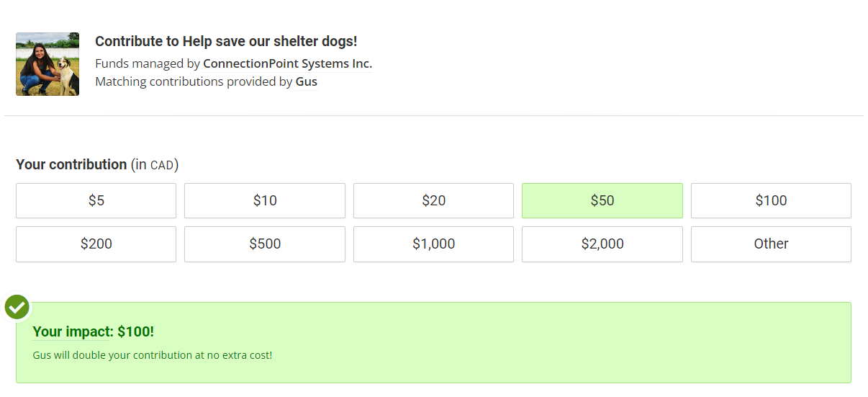
Task: Click the 'Your contribution' section label
Action: click(x=71, y=164)
